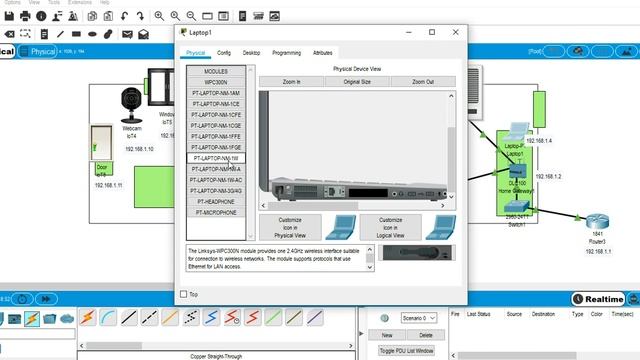Image resolution: width=640 pixels, height=360 pixels.
Task: Click the Copy icon in toolbar
Action: pos(92,16)
